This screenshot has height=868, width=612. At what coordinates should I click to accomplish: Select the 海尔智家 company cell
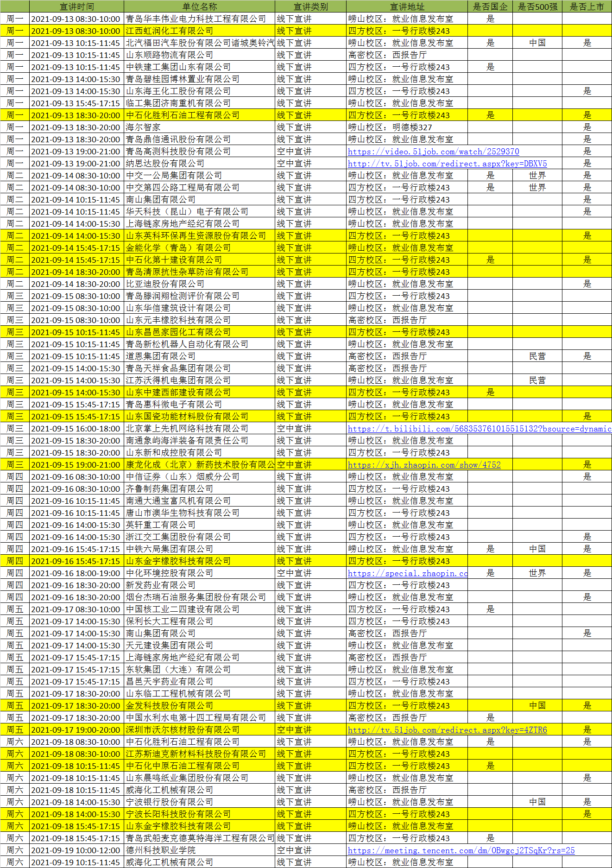coord(199,127)
